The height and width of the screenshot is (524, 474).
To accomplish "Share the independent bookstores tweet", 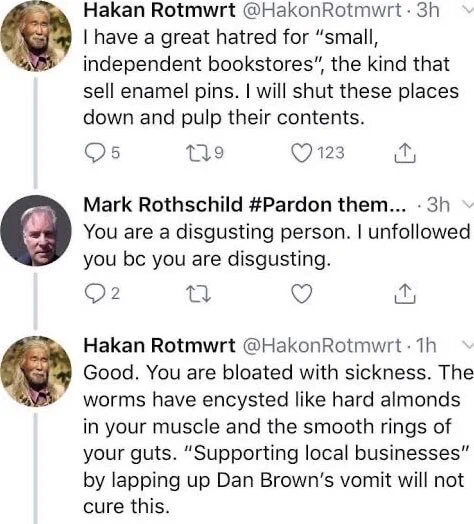I will pyautogui.click(x=405, y=153).
